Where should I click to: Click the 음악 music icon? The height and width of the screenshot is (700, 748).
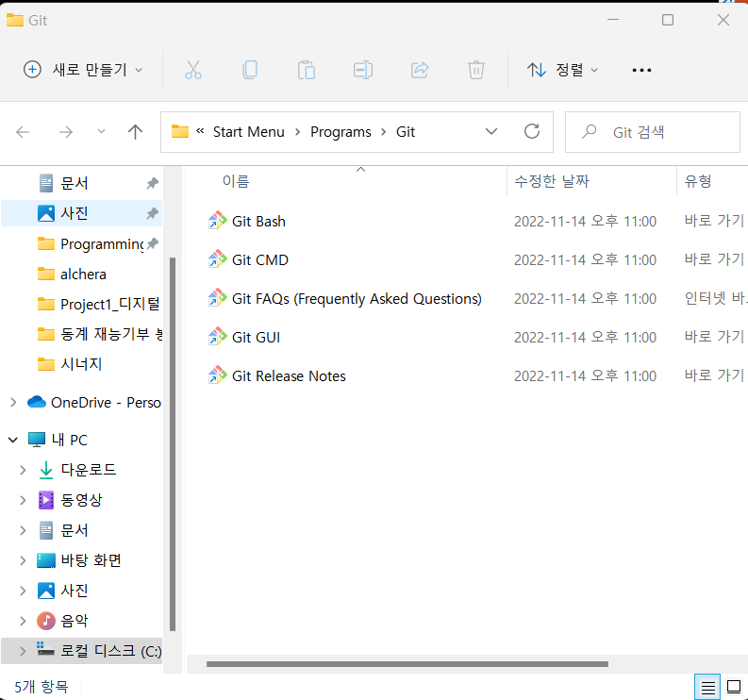(46, 621)
